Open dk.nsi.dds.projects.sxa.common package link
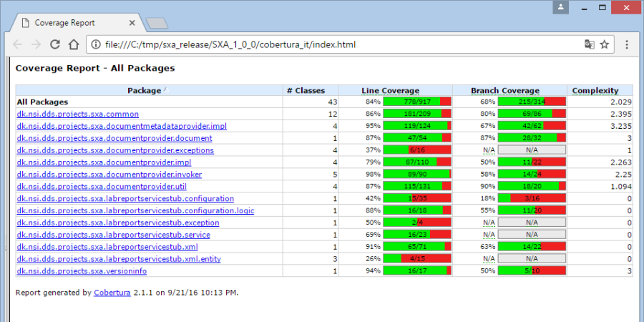Screen dimensions: 644x322 [x=77, y=114]
